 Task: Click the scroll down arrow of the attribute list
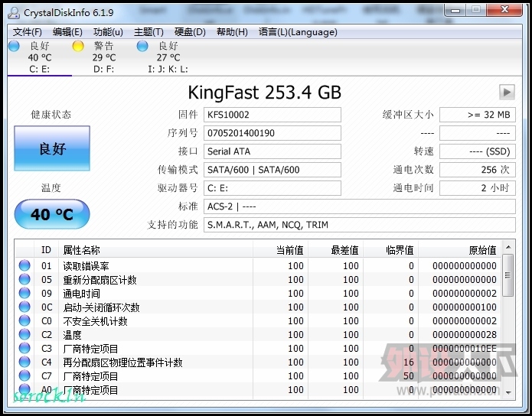click(508, 392)
